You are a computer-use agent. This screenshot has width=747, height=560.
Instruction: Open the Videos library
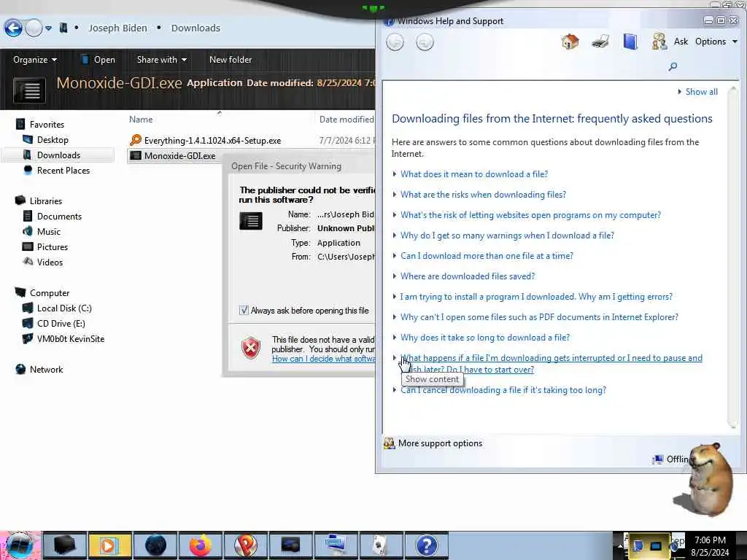pos(50,262)
